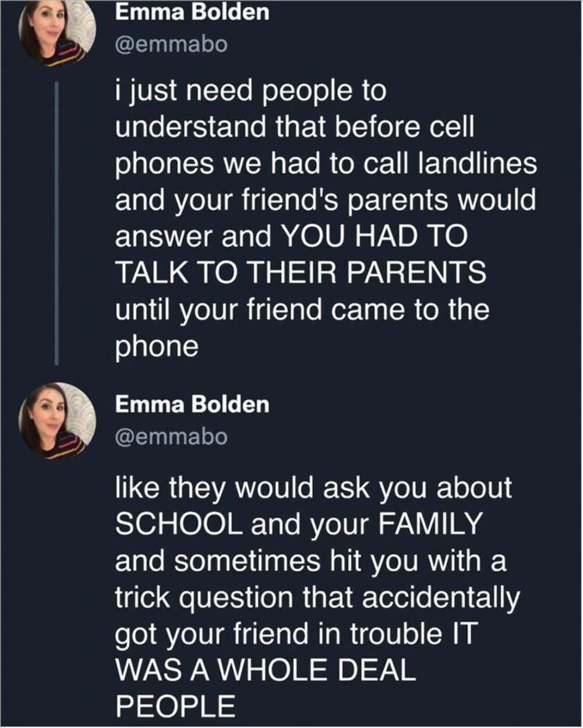Viewport: 583px width, 728px height.
Task: Click the Emma Bolden name on the second tweet
Action: click(x=192, y=405)
